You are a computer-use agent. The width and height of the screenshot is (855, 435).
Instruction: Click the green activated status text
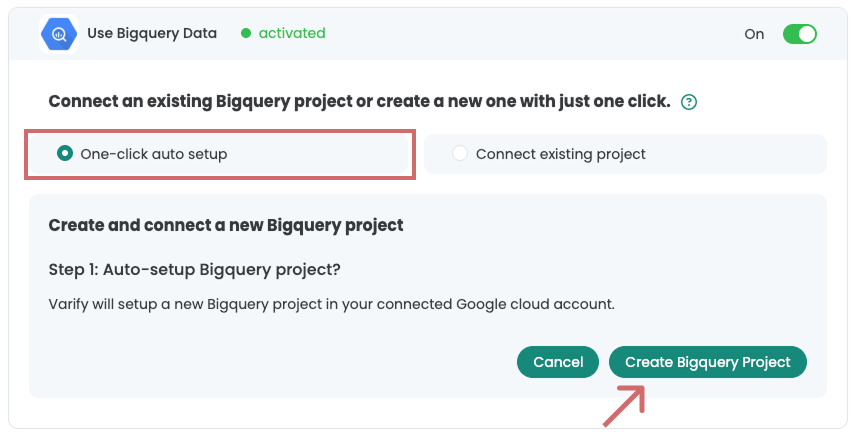pyautogui.click(x=292, y=33)
